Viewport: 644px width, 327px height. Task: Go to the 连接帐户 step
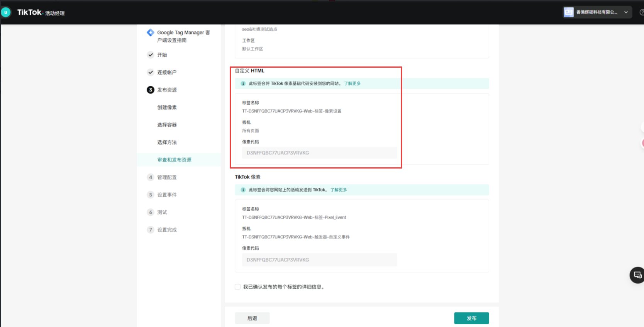(166, 72)
